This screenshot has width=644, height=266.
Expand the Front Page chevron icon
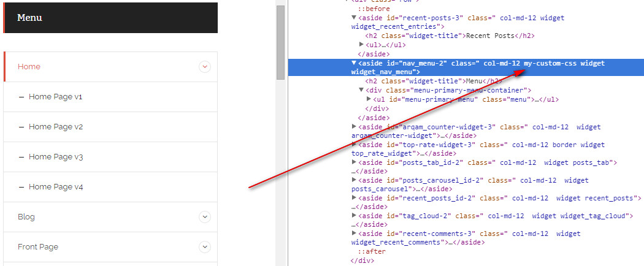point(205,247)
